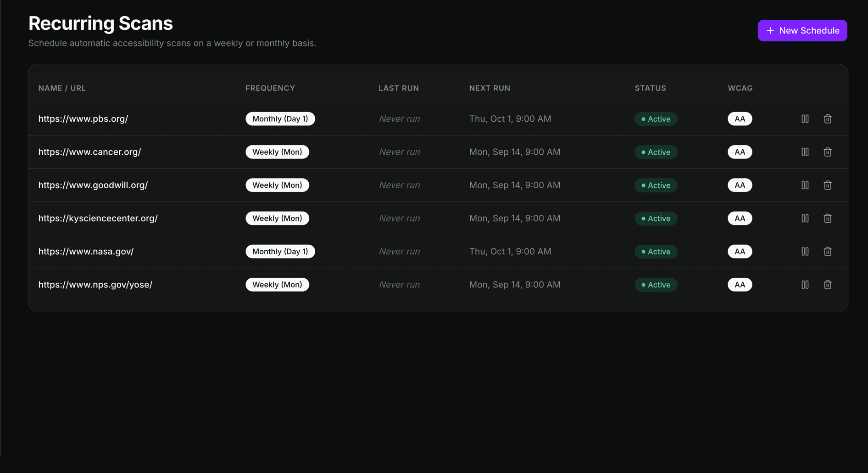Click the STATUS column header

pos(650,88)
